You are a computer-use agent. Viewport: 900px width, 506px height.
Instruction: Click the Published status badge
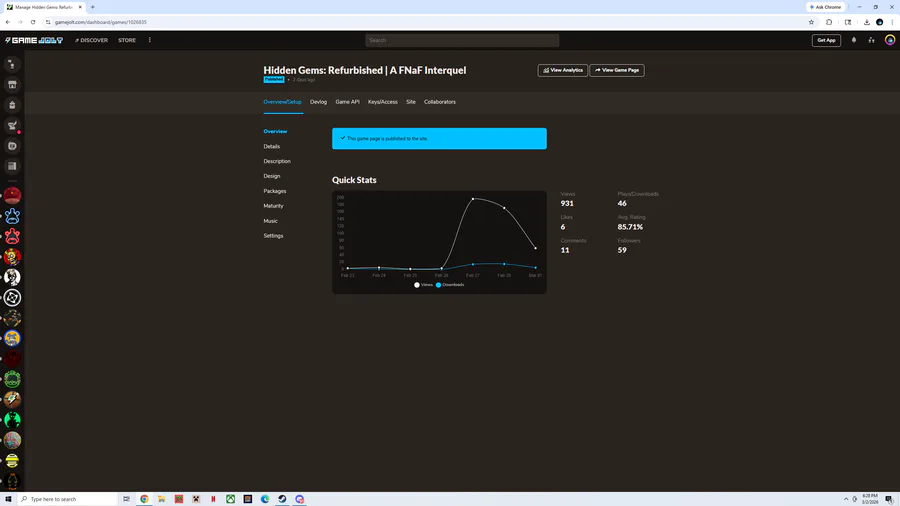coord(274,80)
